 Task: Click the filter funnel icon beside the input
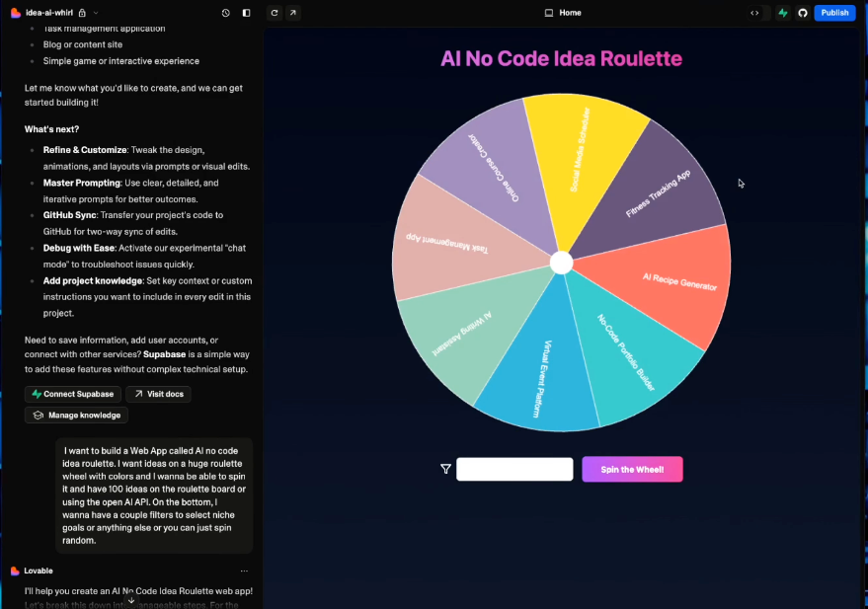[x=446, y=469]
